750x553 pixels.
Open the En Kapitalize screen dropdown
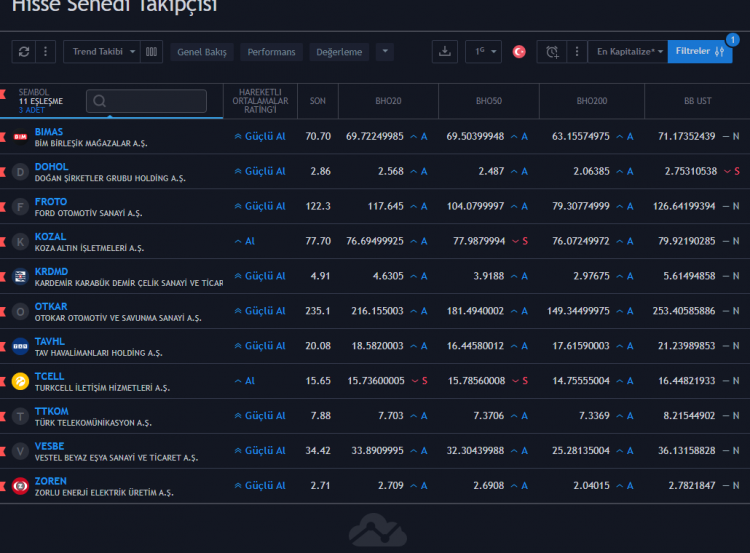coord(629,52)
